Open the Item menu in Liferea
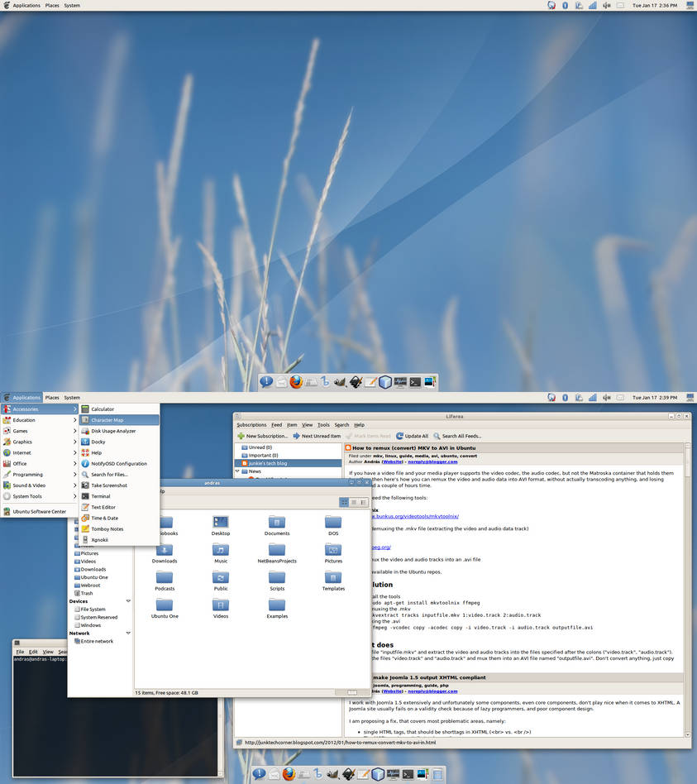This screenshot has height=784, width=697. pyautogui.click(x=292, y=424)
